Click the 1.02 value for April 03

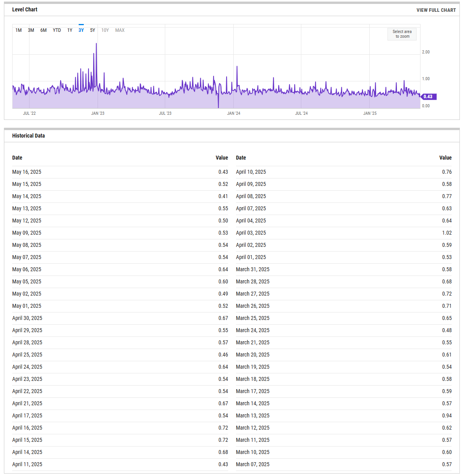coord(447,233)
